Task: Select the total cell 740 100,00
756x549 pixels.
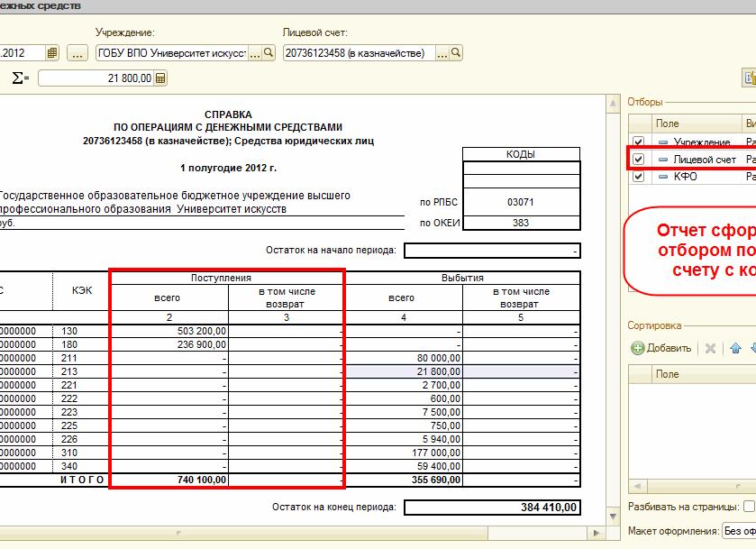Action: 169,480
